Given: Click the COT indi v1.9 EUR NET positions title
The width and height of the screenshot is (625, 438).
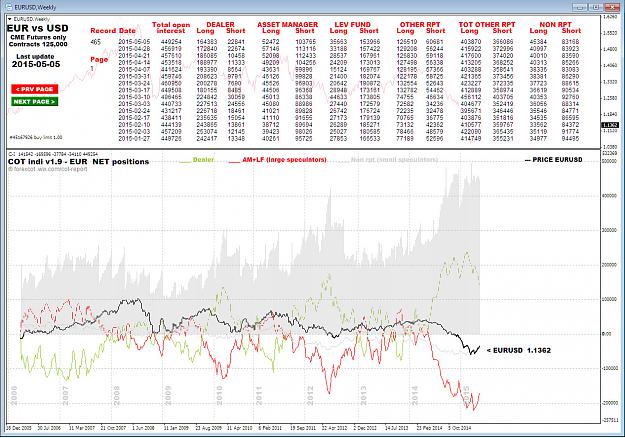Looking at the screenshot, I should (79, 161).
